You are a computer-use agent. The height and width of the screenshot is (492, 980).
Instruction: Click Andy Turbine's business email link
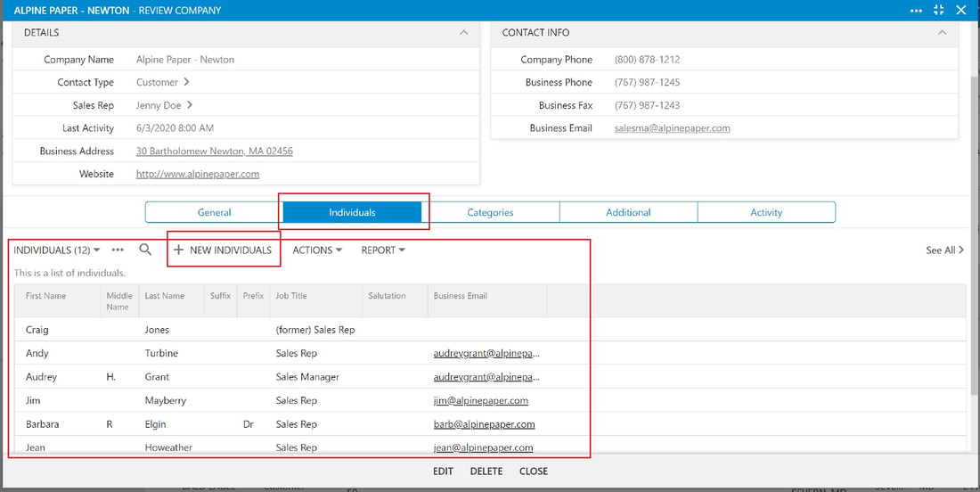[486, 353]
